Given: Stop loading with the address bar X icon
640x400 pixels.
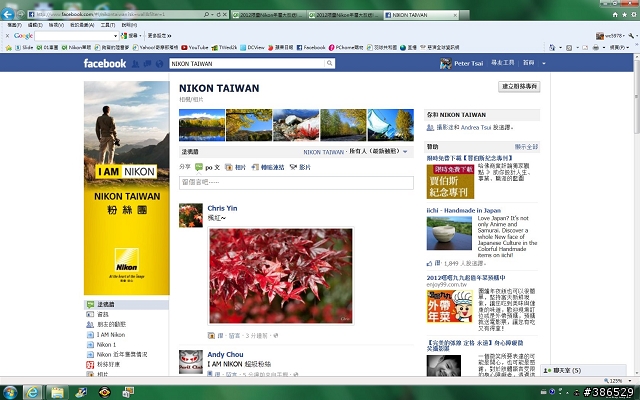Looking at the screenshot, I should tap(224, 15).
